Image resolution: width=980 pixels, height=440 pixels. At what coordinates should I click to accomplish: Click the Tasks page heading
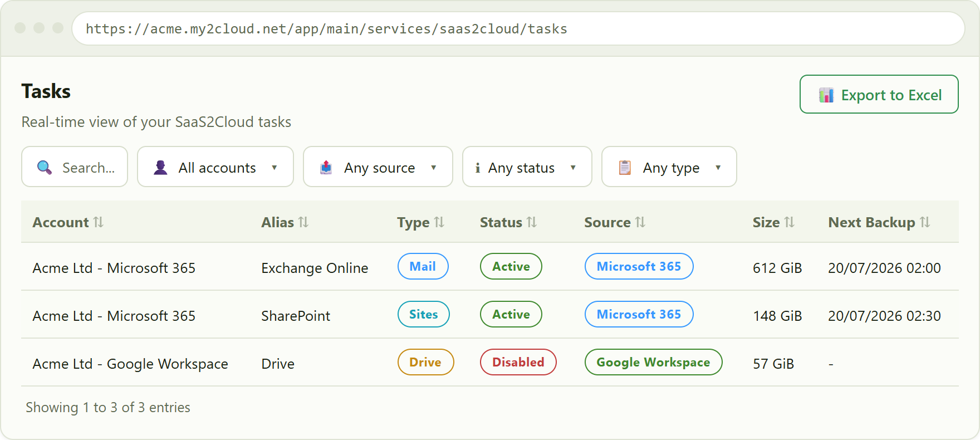tap(46, 91)
